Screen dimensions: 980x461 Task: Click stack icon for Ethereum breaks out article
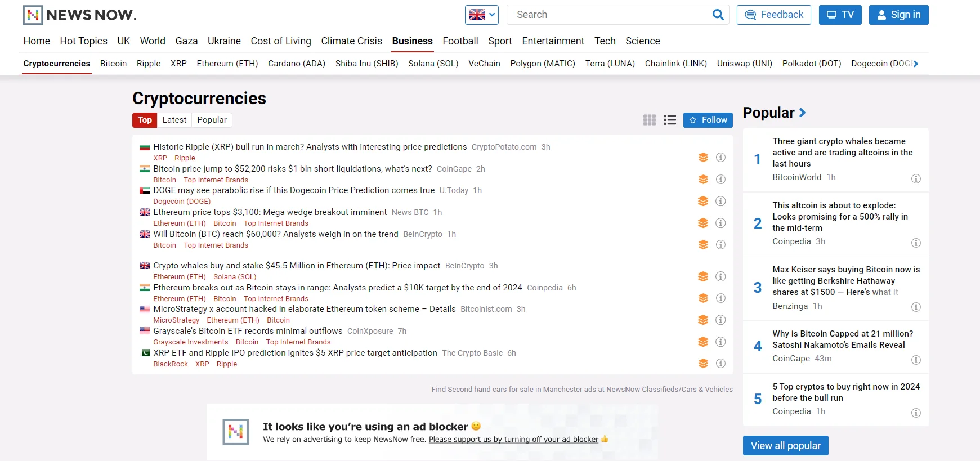[703, 298]
